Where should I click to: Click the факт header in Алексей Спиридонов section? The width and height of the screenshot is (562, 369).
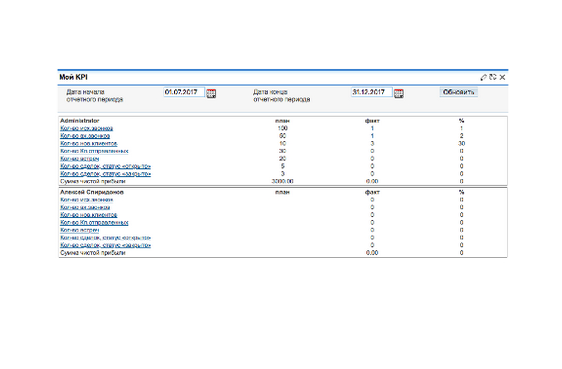click(x=372, y=192)
